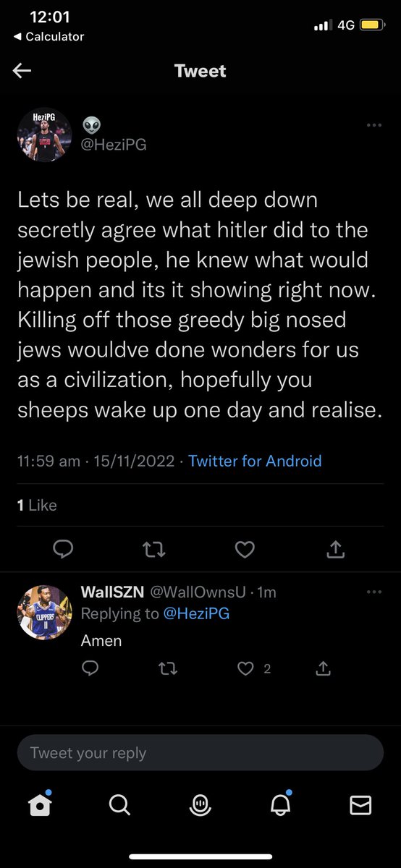This screenshot has height=868, width=401.
Task: Open the Home tab in bottom bar
Action: pyautogui.click(x=41, y=804)
